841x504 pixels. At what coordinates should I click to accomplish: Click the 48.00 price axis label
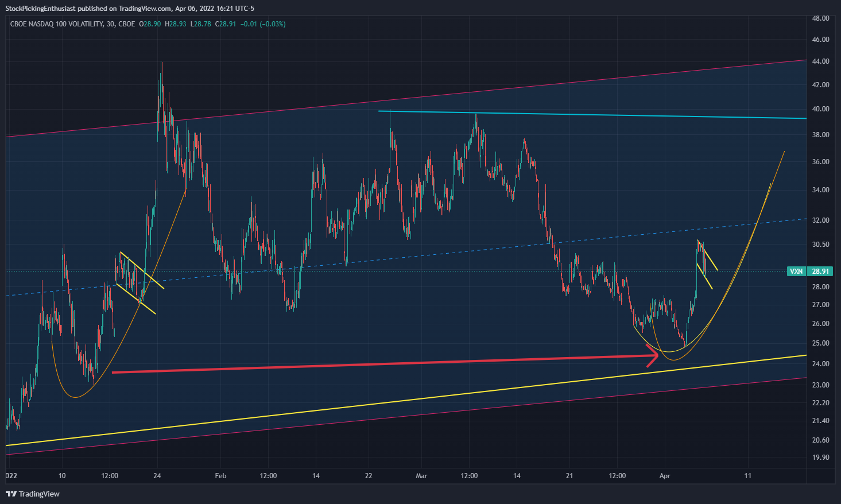(x=821, y=18)
